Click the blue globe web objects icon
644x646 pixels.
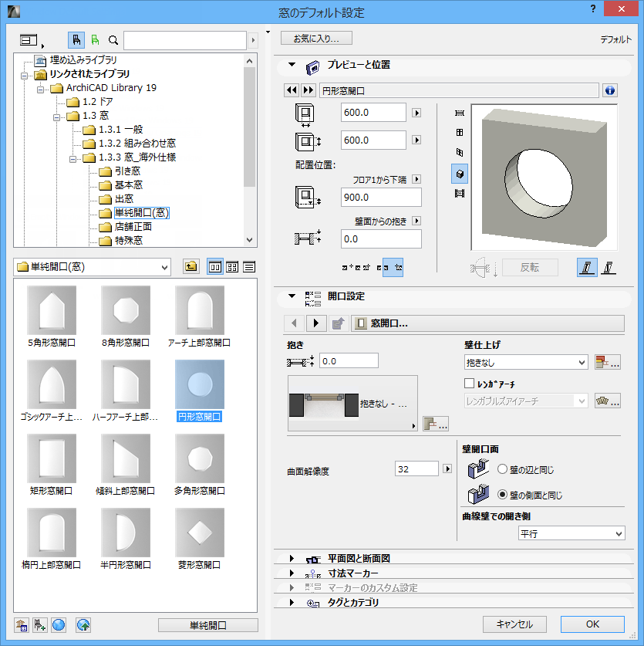[59, 625]
